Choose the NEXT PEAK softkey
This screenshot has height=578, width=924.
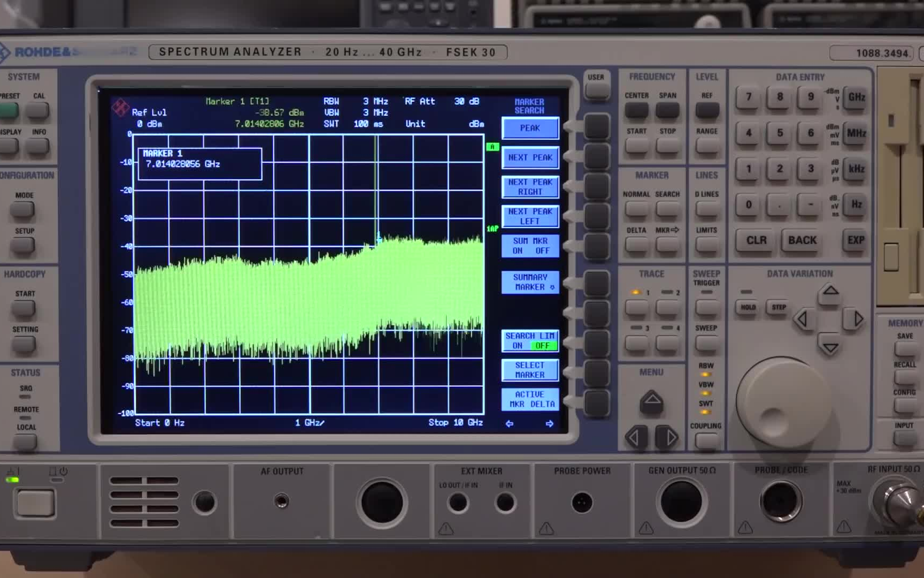click(x=530, y=158)
